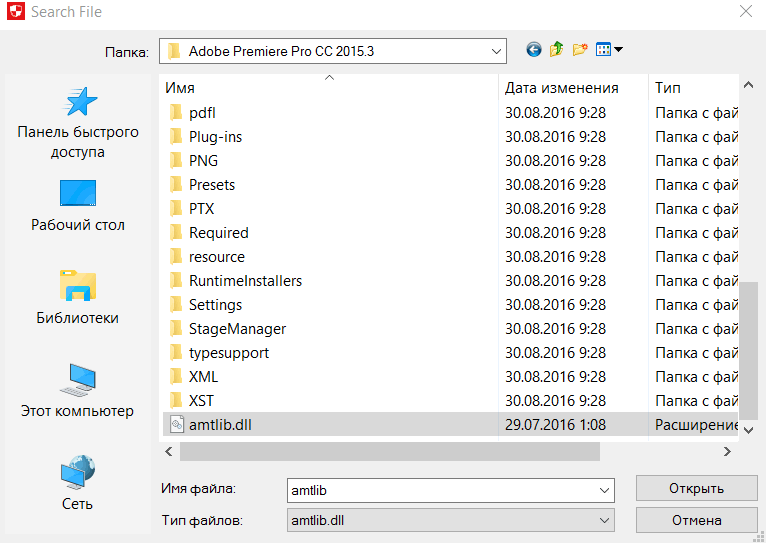Select the Plug-ins folder icon
Image resolution: width=766 pixels, height=543 pixels.
tap(176, 137)
